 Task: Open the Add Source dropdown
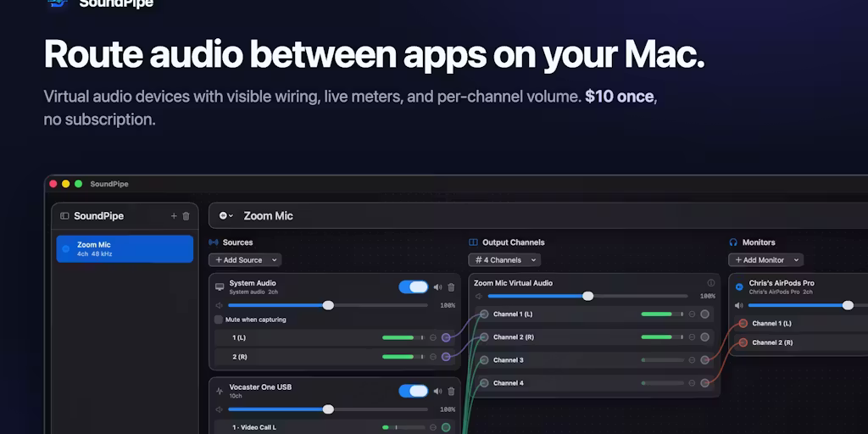[245, 259]
